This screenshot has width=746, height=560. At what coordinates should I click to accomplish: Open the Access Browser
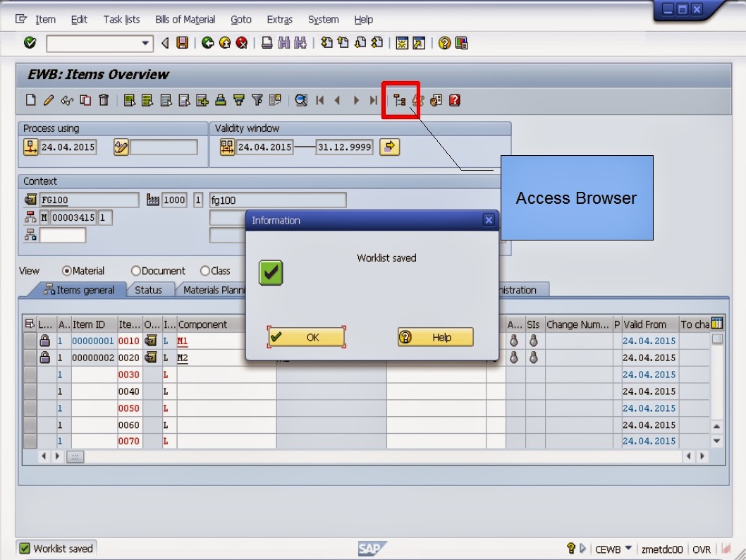pyautogui.click(x=399, y=99)
